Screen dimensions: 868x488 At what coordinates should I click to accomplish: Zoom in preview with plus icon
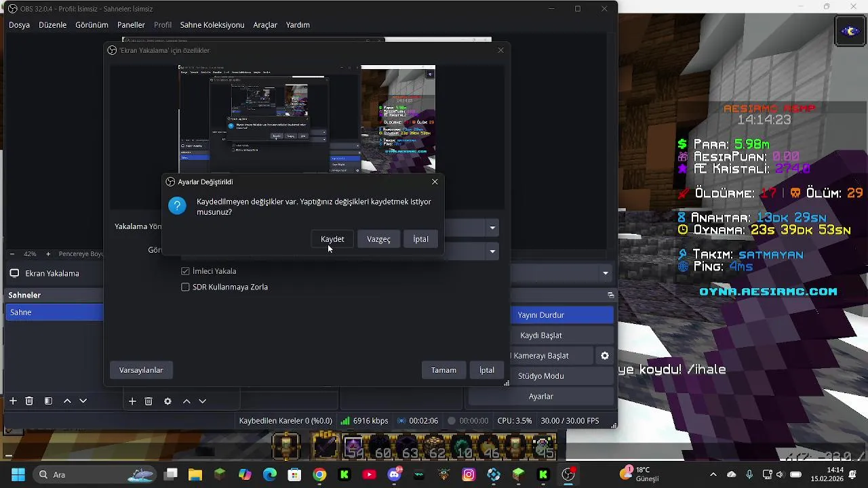(x=48, y=254)
